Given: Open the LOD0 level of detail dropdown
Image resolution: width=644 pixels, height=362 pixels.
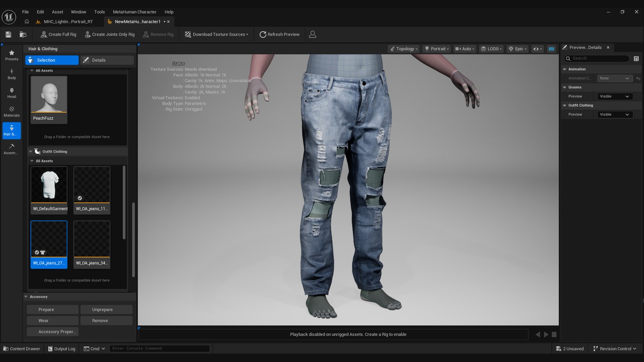Looking at the screenshot, I should pos(492,49).
